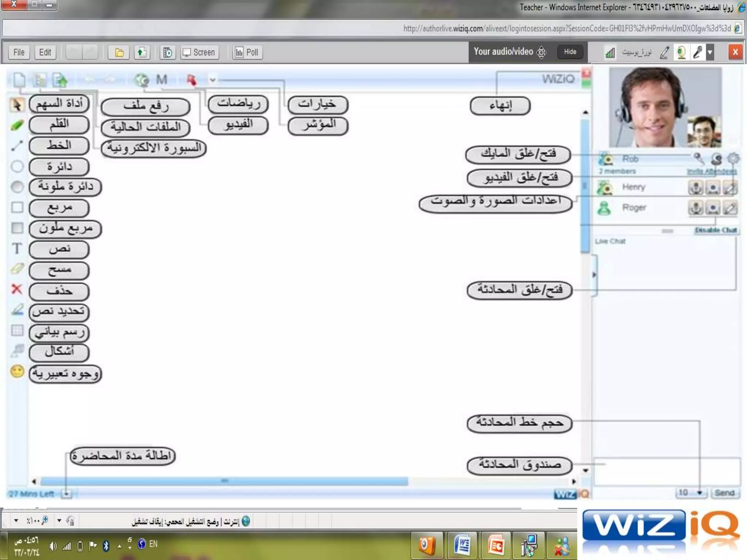Image resolution: width=747 pixels, height=560 pixels.
Task: Click the horizontal whiteboard scrollbar
Action: click(x=224, y=481)
